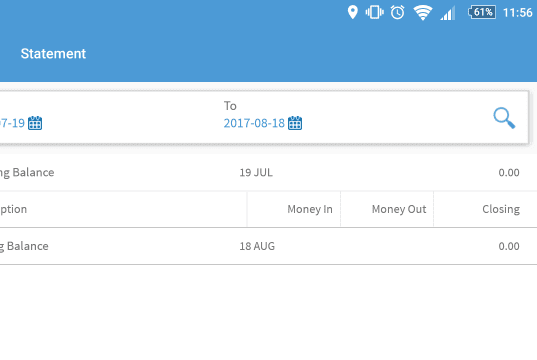
Task: Tap the 61% battery indicator
Action: (482, 12)
